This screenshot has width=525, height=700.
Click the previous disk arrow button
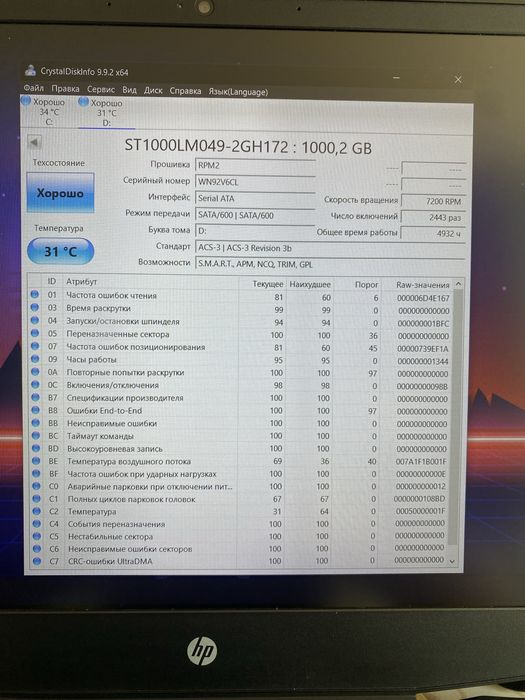pos(34,142)
